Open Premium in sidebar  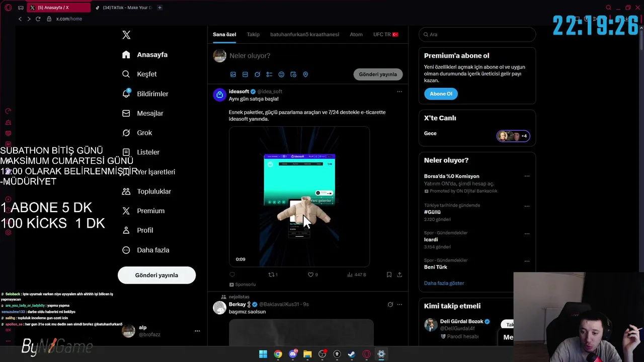click(x=143, y=211)
